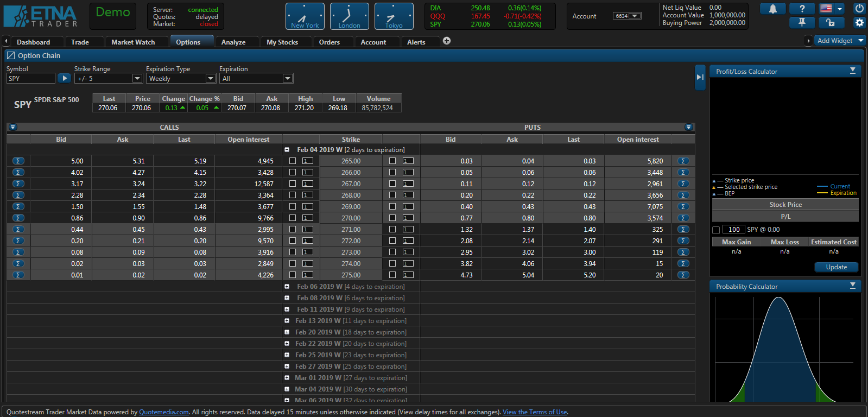This screenshot has width=868, height=417.
Task: Click the Add Widget button
Action: pos(840,41)
